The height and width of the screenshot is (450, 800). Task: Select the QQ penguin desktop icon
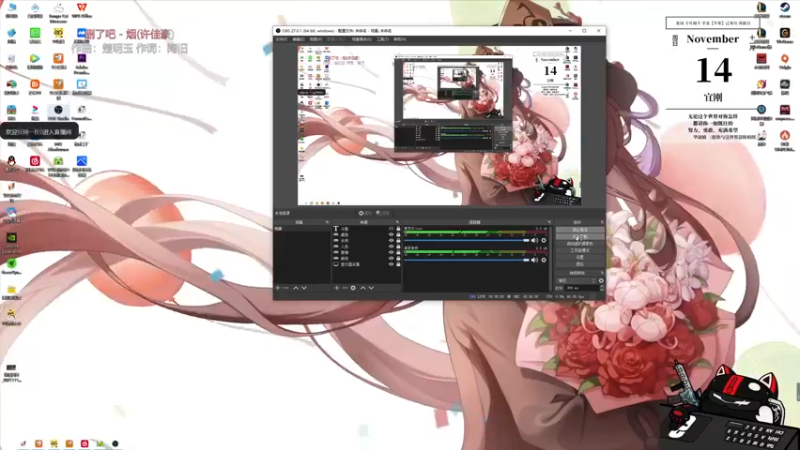click(x=11, y=163)
